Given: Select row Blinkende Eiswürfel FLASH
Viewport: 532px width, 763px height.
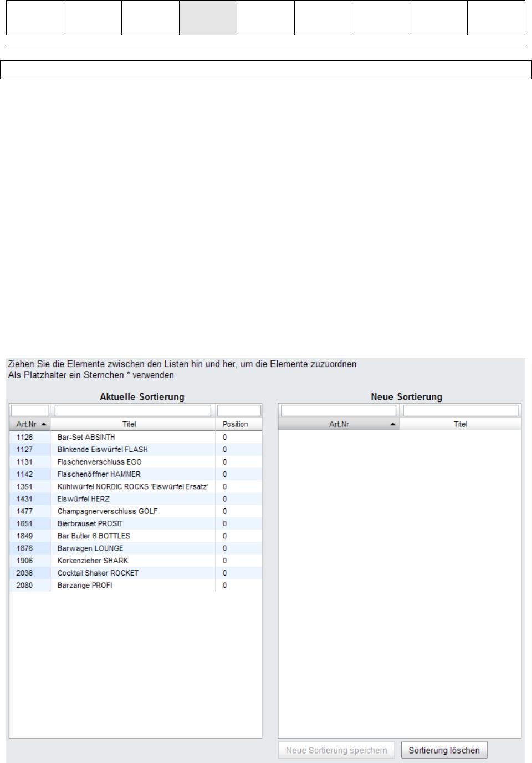Looking at the screenshot, I should coord(136,450).
